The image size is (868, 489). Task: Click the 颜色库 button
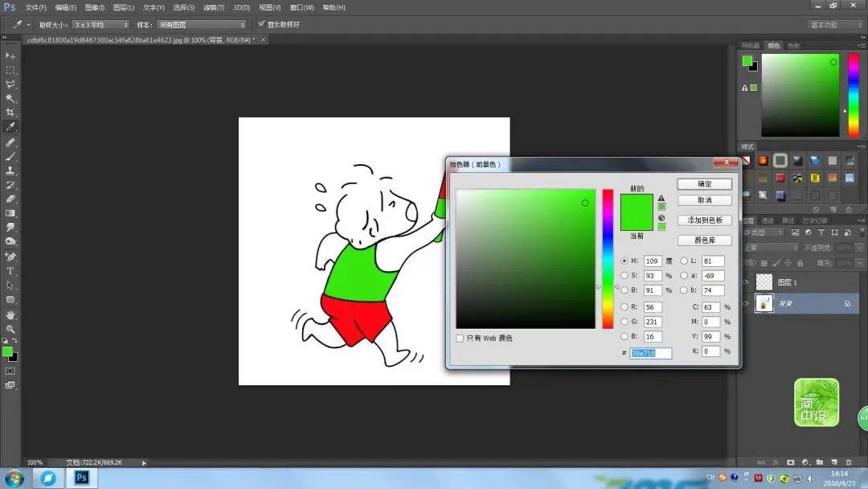point(705,240)
